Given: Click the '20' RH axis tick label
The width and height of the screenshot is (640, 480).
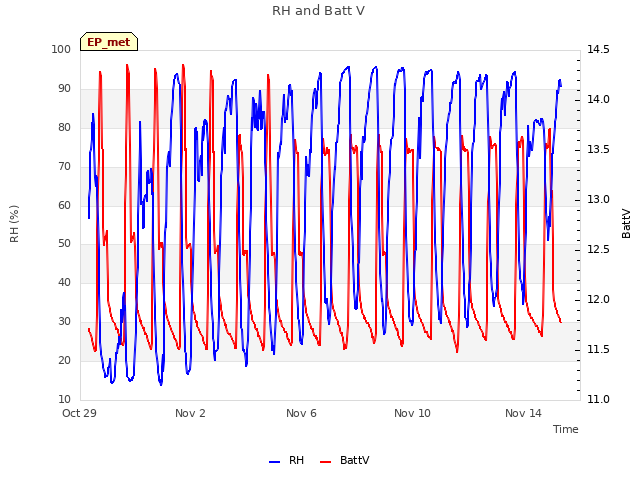Looking at the screenshot, I should [x=64, y=360].
